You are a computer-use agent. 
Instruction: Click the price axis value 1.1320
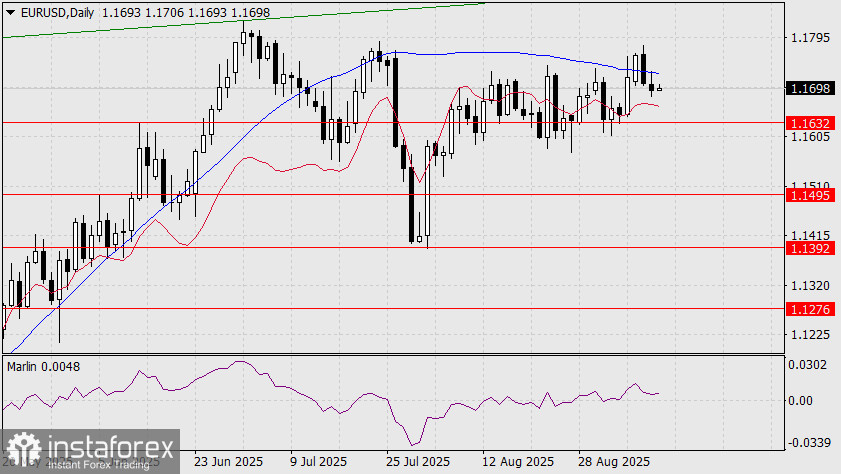click(810, 285)
